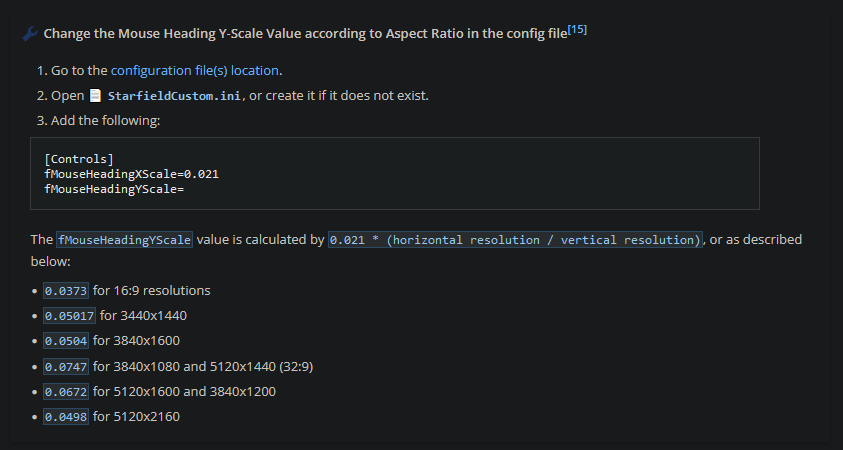The image size is (843, 450).
Task: Open the configuration file(s) location link
Action: click(195, 70)
